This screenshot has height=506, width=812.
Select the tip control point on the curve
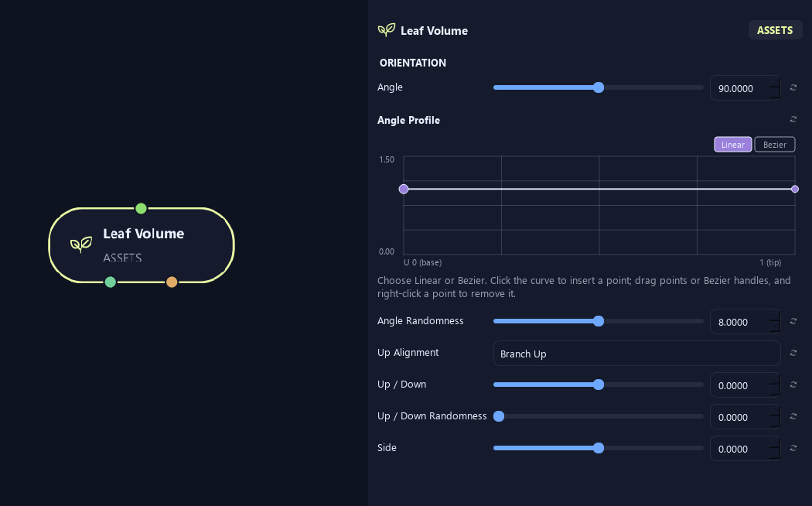[x=795, y=189]
